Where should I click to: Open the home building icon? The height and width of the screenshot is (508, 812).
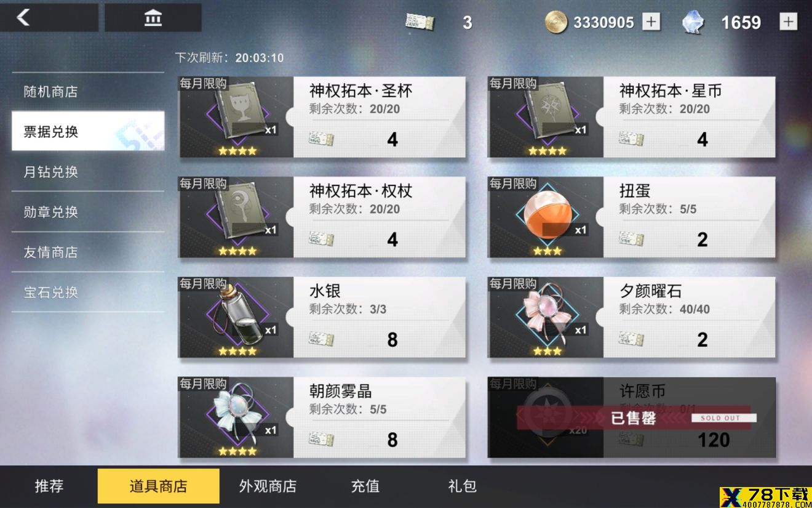click(153, 18)
